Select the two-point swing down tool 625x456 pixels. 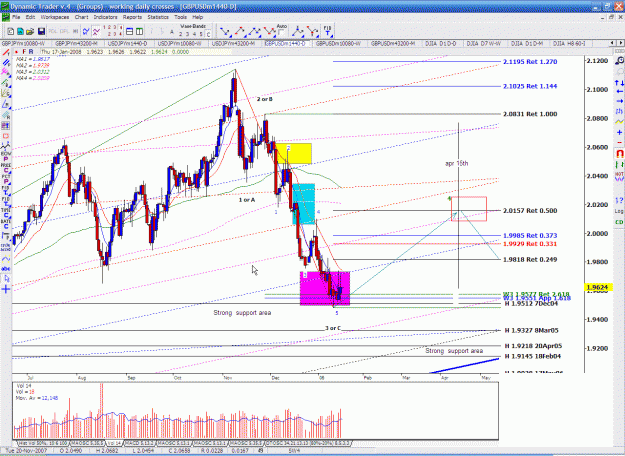click(225, 31)
